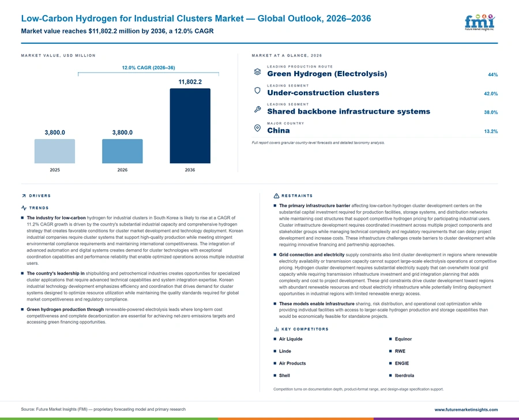Click the Key Competitors section heading

click(x=305, y=329)
